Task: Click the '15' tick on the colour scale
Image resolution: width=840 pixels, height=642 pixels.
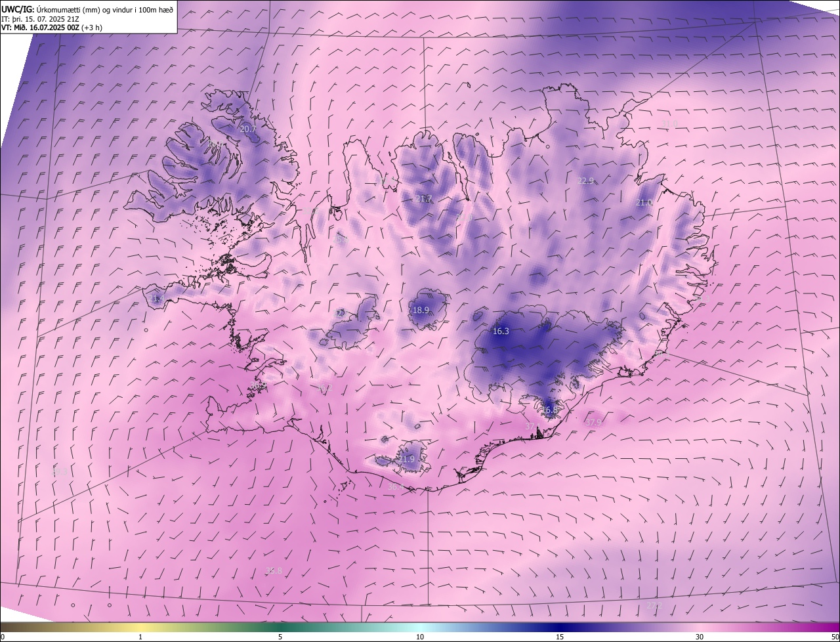Action: click(560, 637)
